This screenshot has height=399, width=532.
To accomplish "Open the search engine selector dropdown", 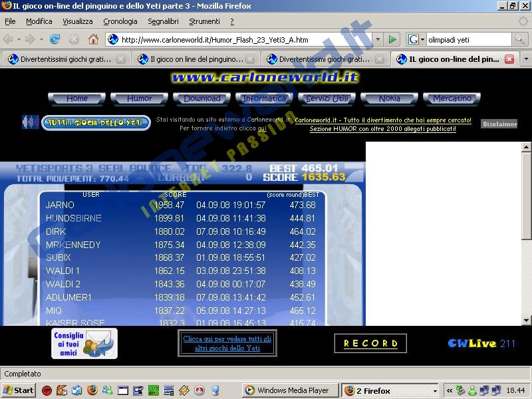I will coord(422,40).
